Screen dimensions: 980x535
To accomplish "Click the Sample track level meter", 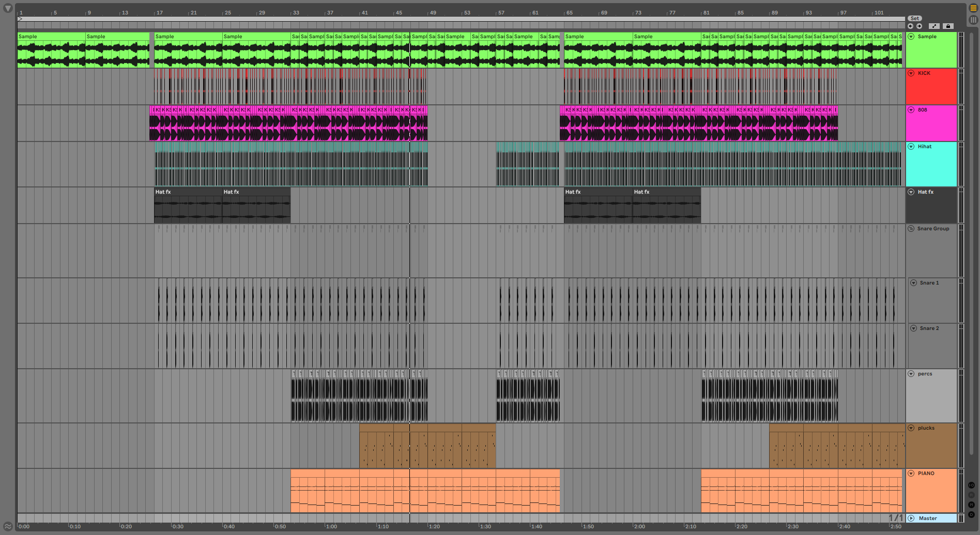I will [x=961, y=50].
